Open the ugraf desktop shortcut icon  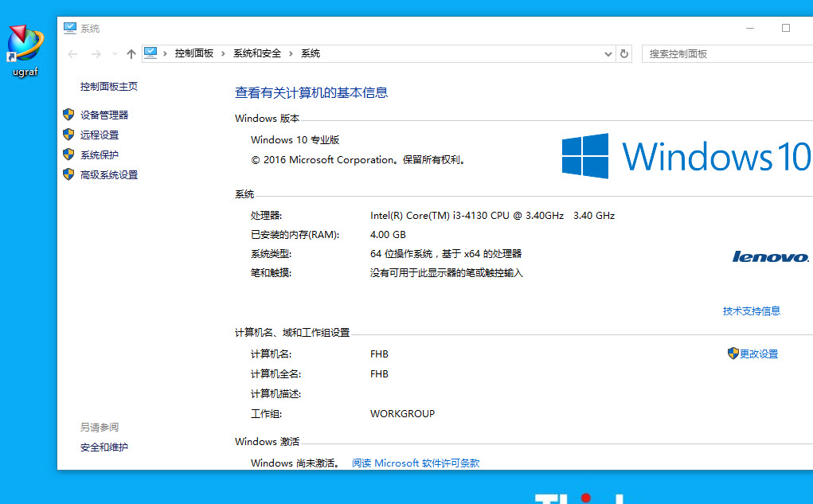[25, 51]
